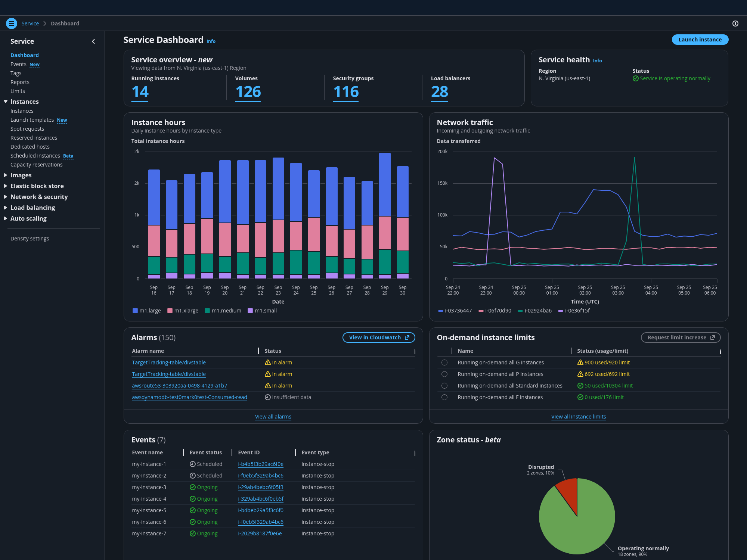Open View all alarms link
Image resolution: width=747 pixels, height=560 pixels.
tap(273, 417)
